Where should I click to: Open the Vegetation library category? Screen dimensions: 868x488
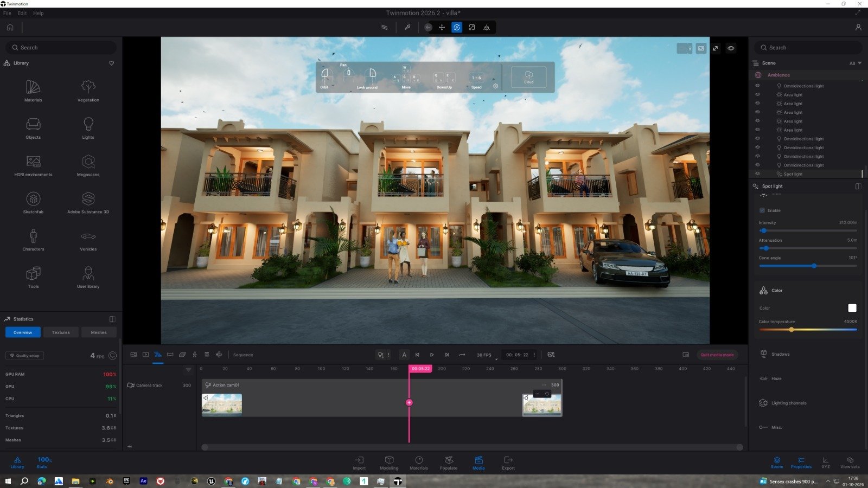tap(88, 91)
